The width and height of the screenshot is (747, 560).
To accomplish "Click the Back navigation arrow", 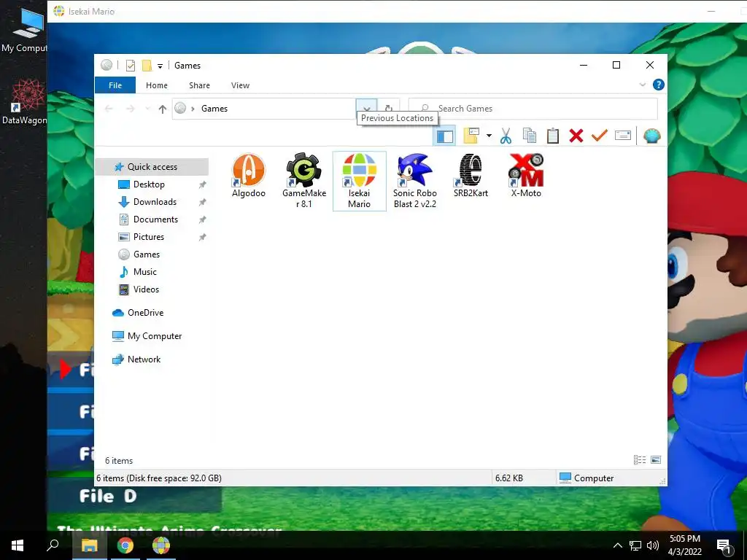I will 109,109.
